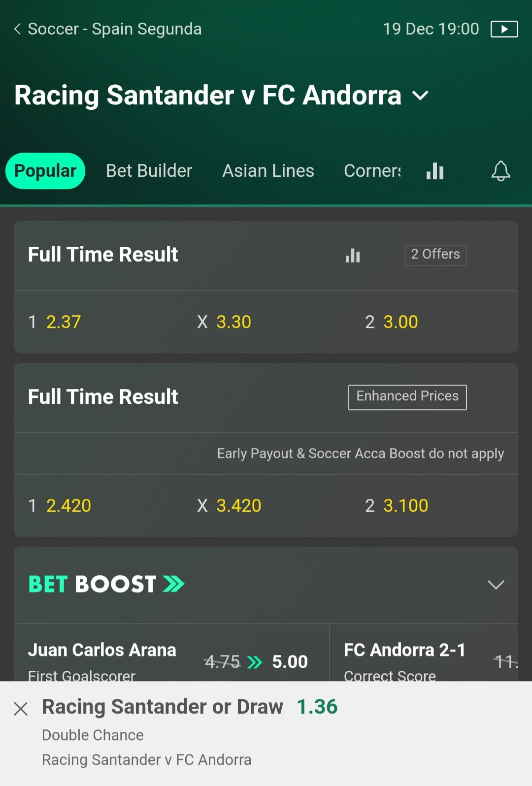Image resolution: width=532 pixels, height=786 pixels.
Task: Open stats icon beside Full Time Result
Action: 353,255
